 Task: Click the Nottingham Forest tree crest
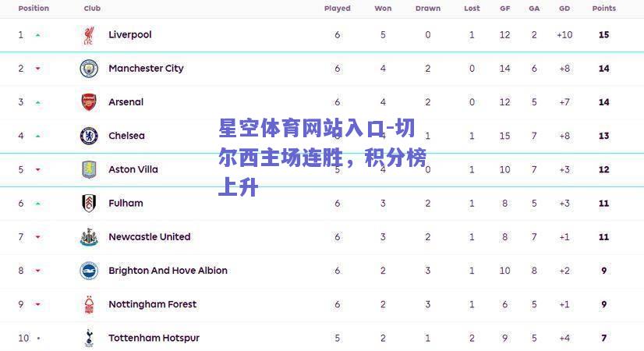coord(89,304)
